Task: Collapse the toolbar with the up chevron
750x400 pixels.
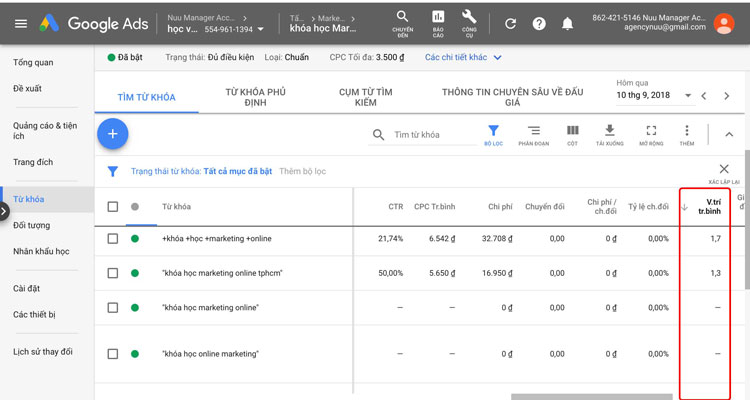Action: click(729, 134)
